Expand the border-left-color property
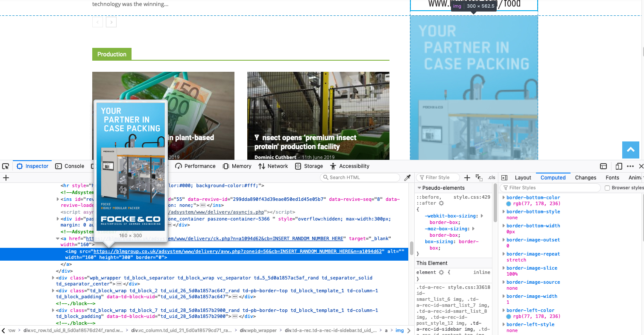 pos(503,310)
